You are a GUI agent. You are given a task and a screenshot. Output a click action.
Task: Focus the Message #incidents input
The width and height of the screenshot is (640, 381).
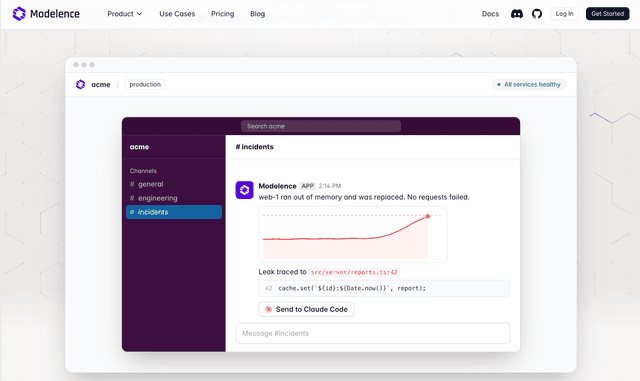click(373, 333)
